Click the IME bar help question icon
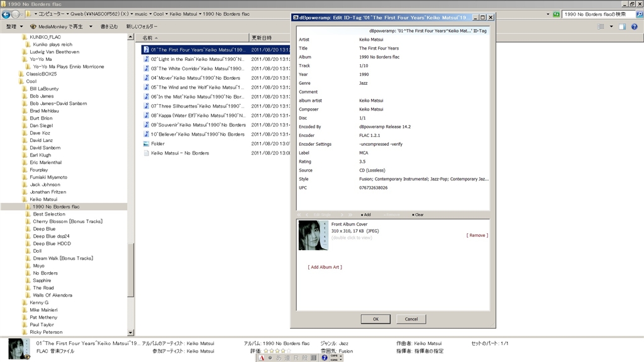Image resolution: width=644 pixels, height=362 pixels. [x=325, y=358]
